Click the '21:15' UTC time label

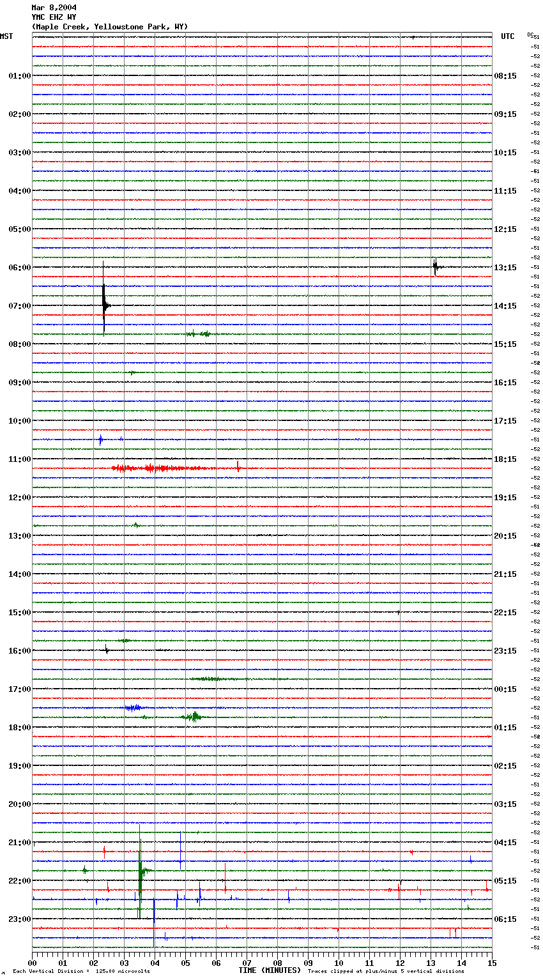[x=505, y=574]
